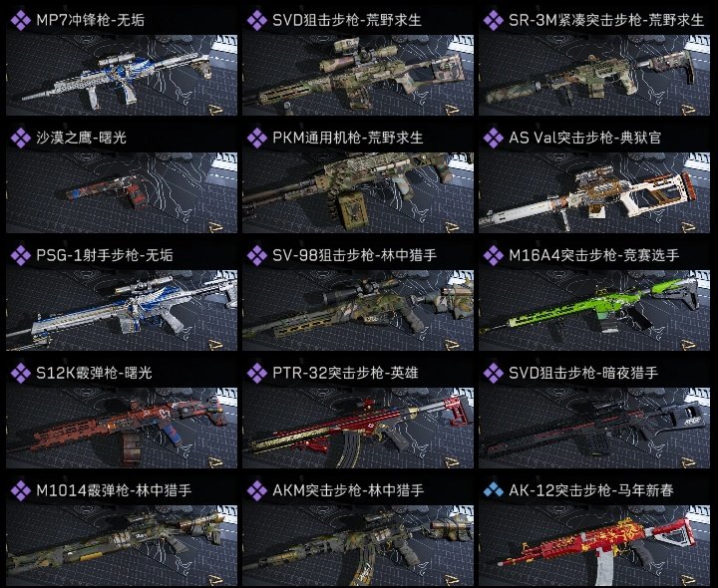Click the gold logo on 沙漠之鹰-曙光 card
The height and width of the screenshot is (588, 718).
(x=215, y=227)
